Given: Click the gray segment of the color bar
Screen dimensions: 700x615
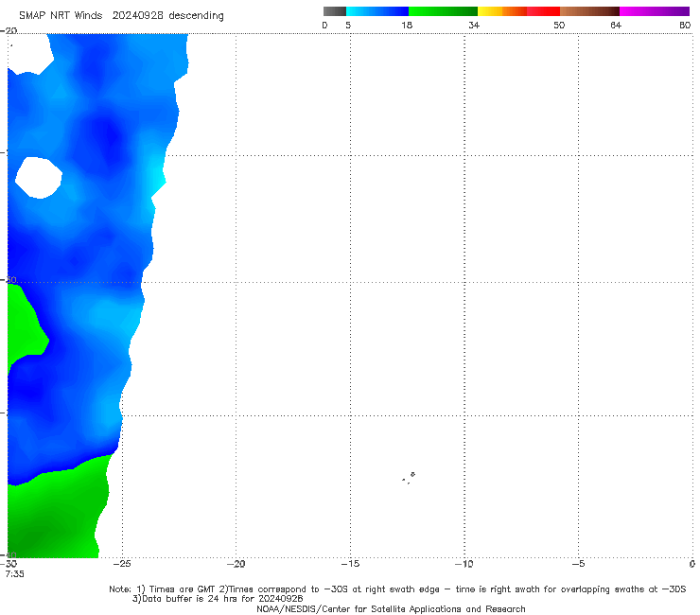Looking at the screenshot, I should (334, 11).
